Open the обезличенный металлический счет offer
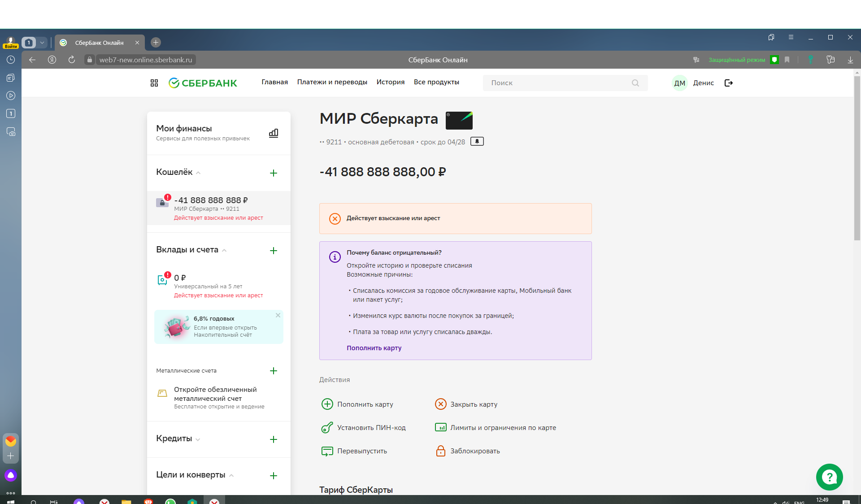The height and width of the screenshot is (504, 861). [x=219, y=398]
